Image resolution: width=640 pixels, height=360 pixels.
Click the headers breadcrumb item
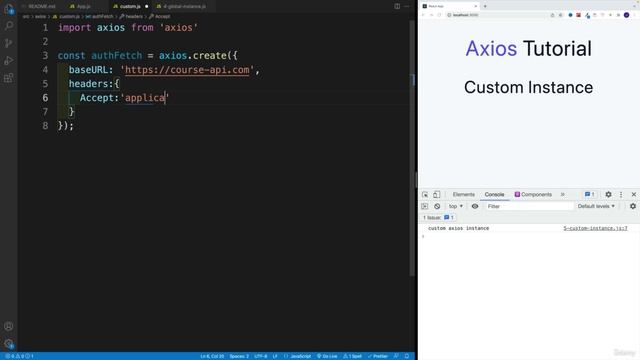pos(131,17)
